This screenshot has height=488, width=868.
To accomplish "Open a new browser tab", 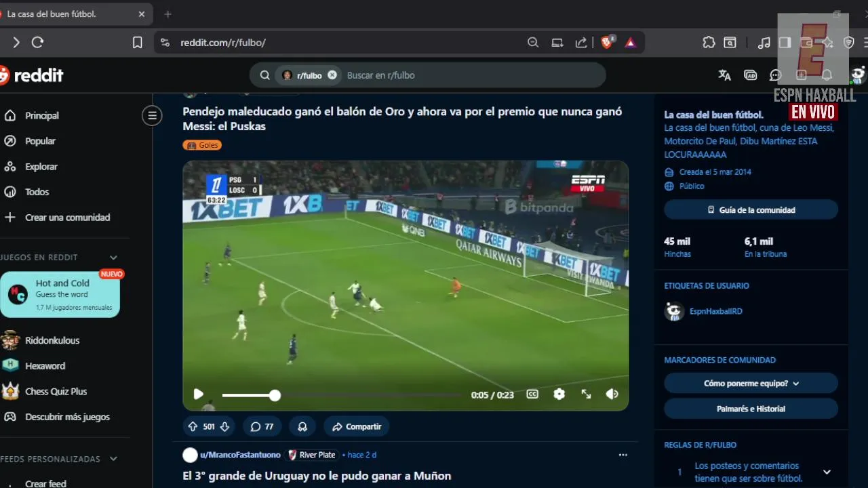I will 167,14.
